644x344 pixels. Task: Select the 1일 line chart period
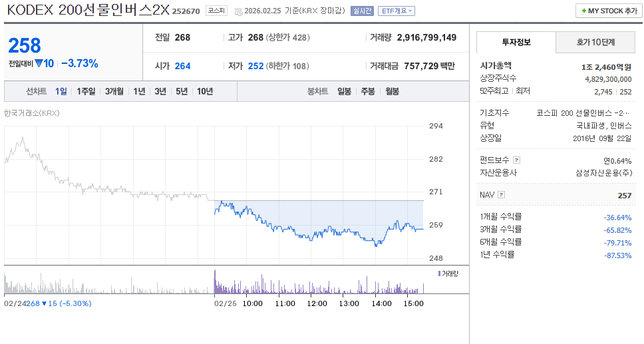(x=61, y=91)
